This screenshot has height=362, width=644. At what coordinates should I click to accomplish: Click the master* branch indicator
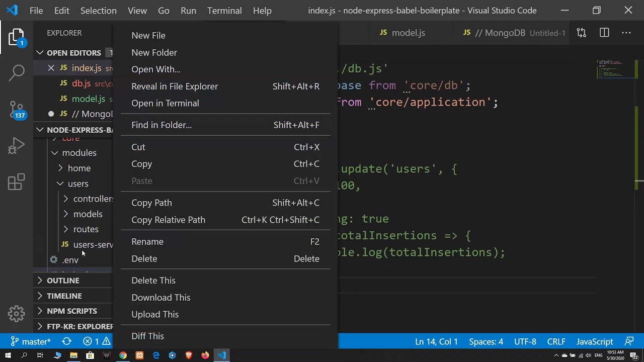point(31,341)
